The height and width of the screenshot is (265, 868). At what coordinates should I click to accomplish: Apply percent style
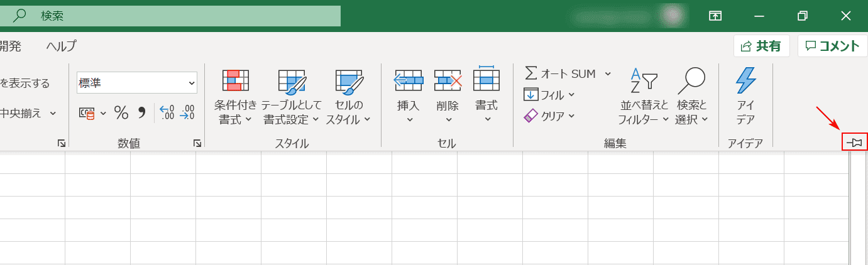pyautogui.click(x=121, y=113)
